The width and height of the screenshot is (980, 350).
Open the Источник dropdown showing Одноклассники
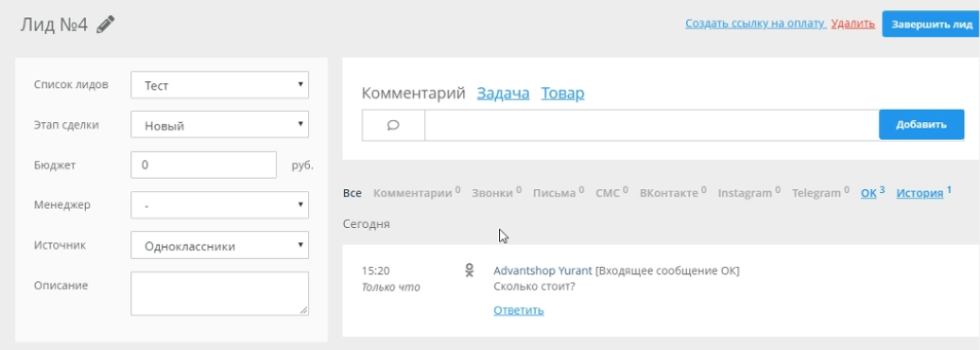(219, 245)
